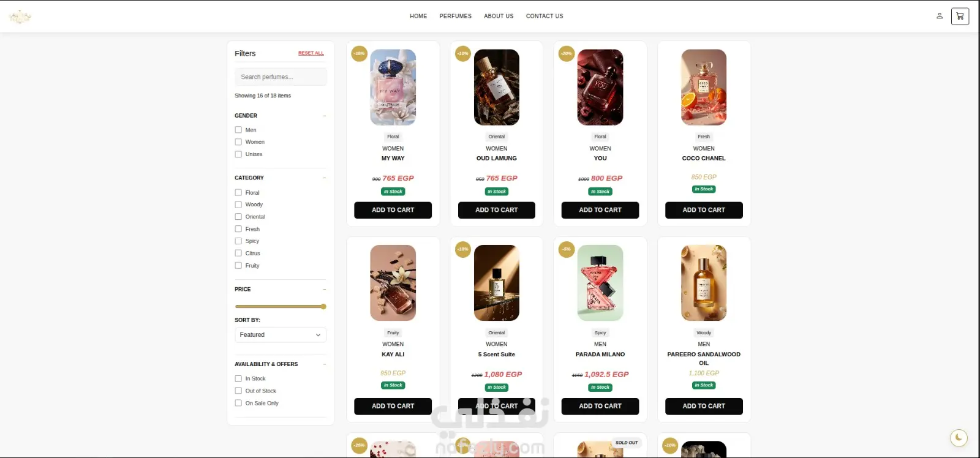Add COCO CHANEL to cart
This screenshot has height=458, width=980.
tap(704, 210)
